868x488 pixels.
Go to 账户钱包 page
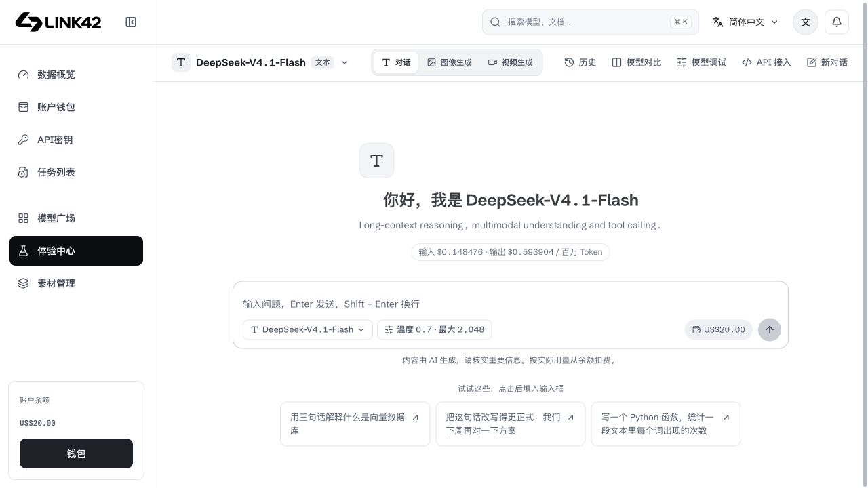click(76, 107)
